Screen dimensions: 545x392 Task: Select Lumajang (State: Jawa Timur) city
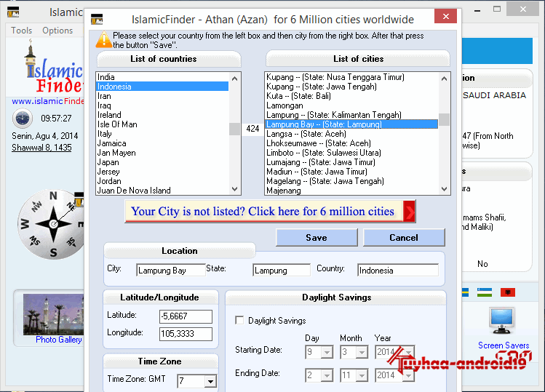pos(351,162)
